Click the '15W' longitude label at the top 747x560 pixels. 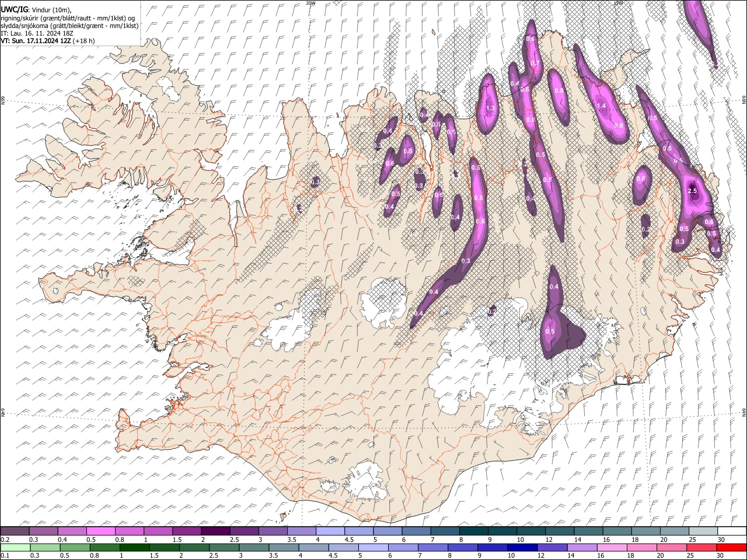(619, 3)
